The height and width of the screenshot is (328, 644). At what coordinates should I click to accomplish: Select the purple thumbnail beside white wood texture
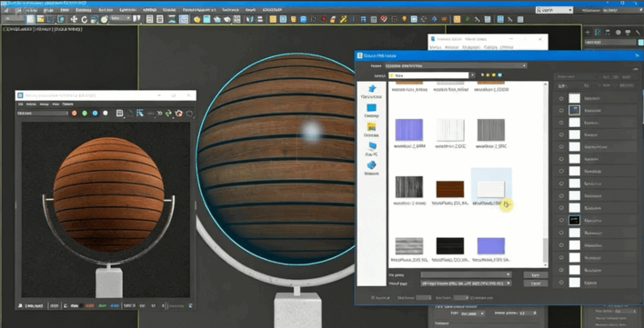409,130
